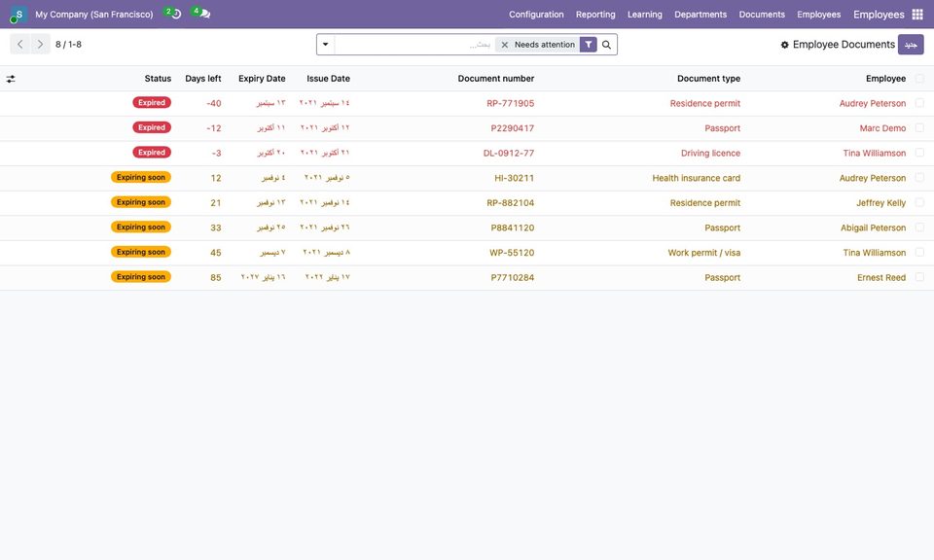Image resolution: width=934 pixels, height=560 pixels.
Task: Open the Configuration menu
Action: [536, 15]
